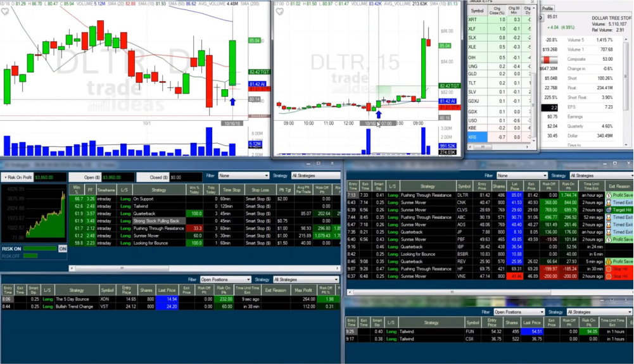Click the blue arrow marker on daily chart
The height and width of the screenshot is (364, 634).
pyautogui.click(x=232, y=101)
